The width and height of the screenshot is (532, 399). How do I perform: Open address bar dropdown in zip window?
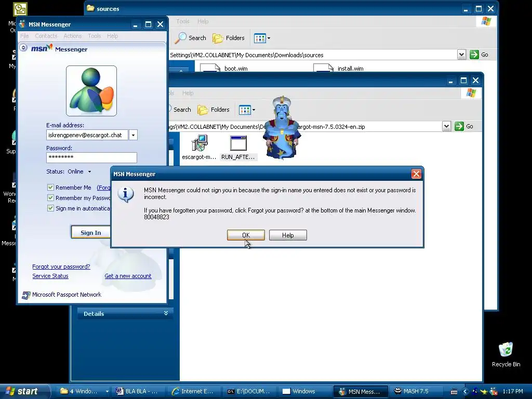pyautogui.click(x=446, y=126)
